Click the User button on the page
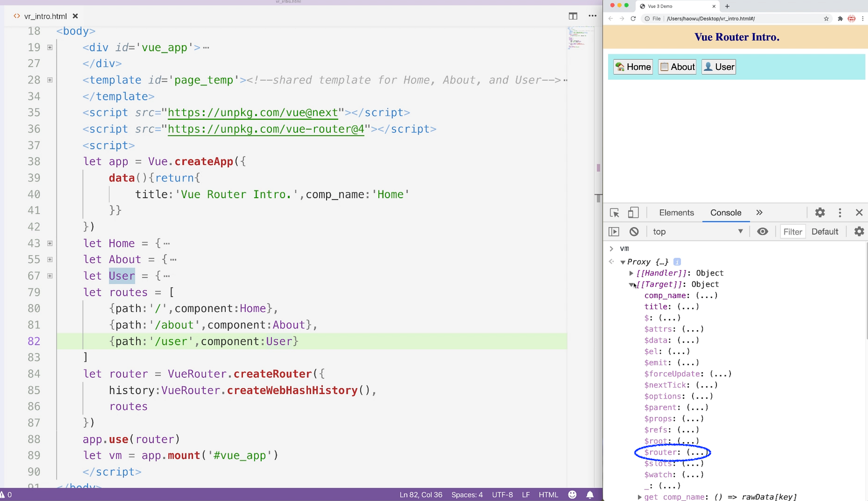This screenshot has width=868, height=501. pyautogui.click(x=719, y=67)
